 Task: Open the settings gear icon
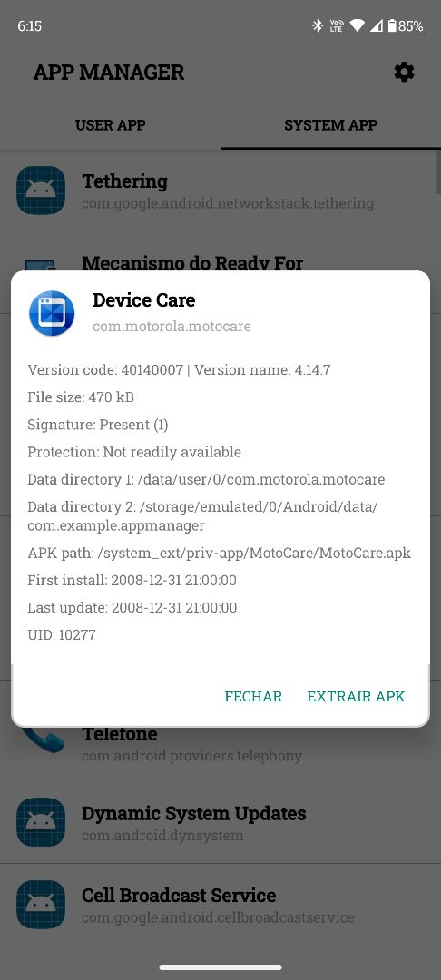click(x=404, y=72)
